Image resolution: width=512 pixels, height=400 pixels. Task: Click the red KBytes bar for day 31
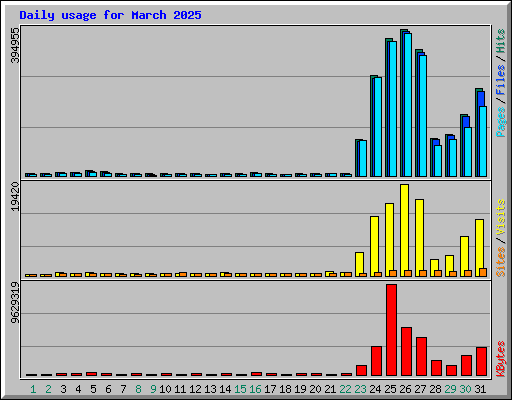(482, 361)
